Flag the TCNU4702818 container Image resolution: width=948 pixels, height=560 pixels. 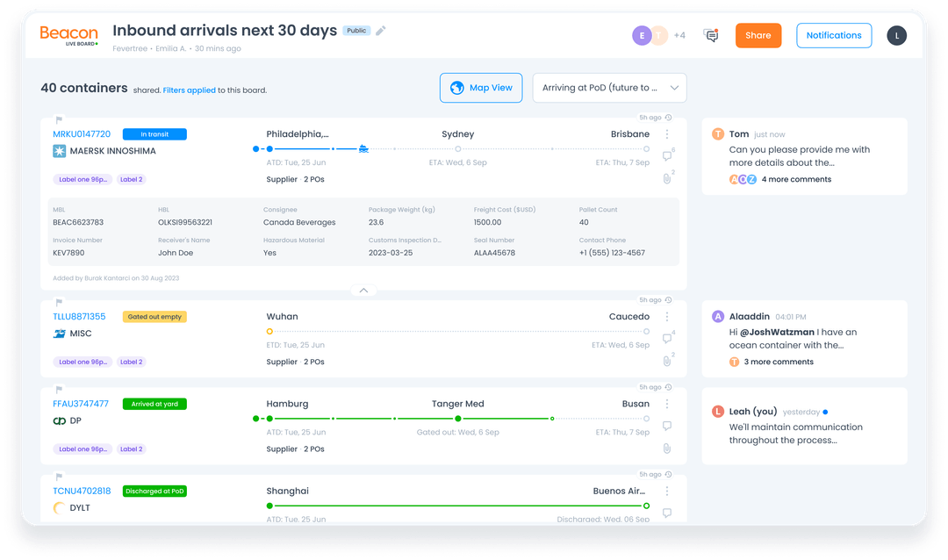(58, 477)
